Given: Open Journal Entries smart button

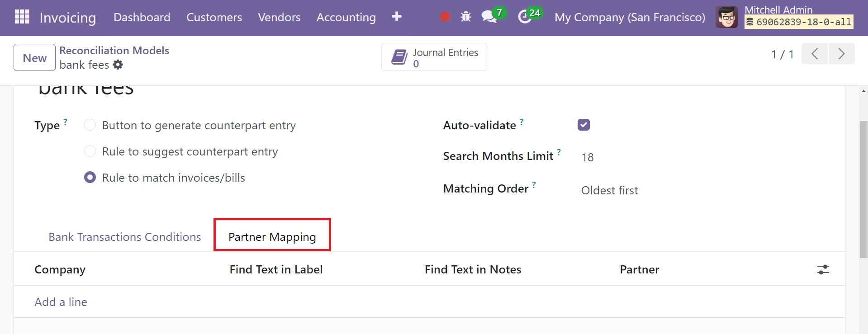Looking at the screenshot, I should coord(434,57).
